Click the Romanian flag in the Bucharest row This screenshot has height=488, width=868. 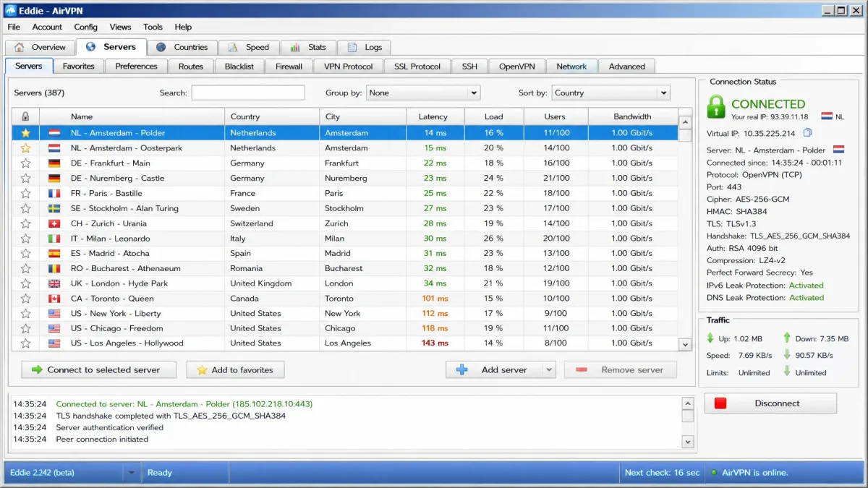click(x=54, y=269)
